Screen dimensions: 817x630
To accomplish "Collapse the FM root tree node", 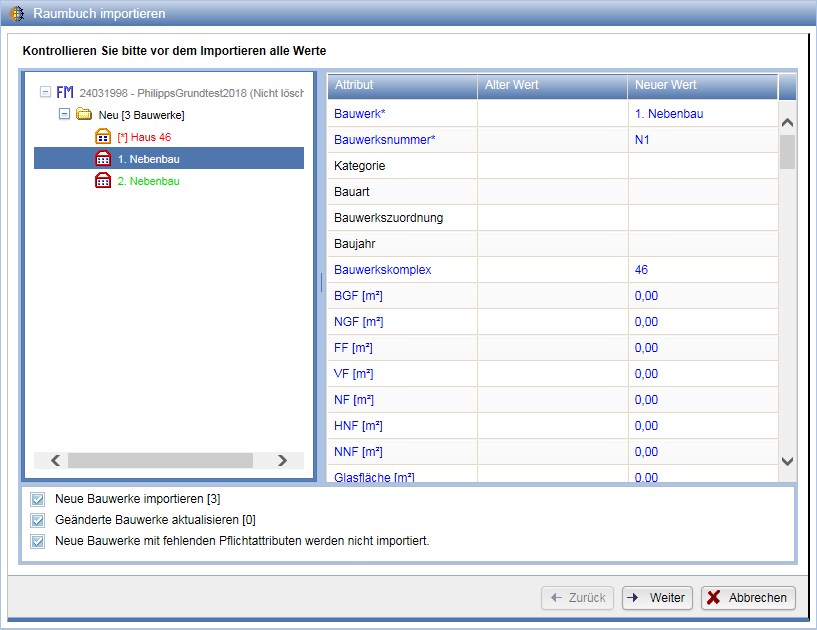I will tap(45, 92).
